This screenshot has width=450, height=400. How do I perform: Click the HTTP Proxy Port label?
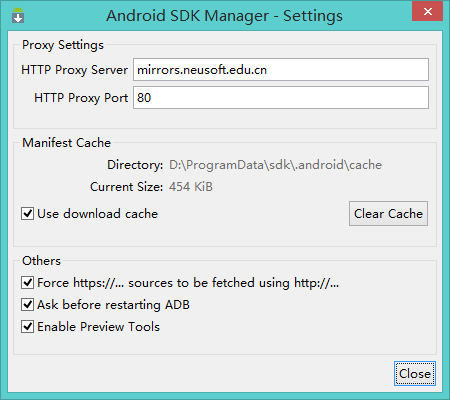point(81,98)
